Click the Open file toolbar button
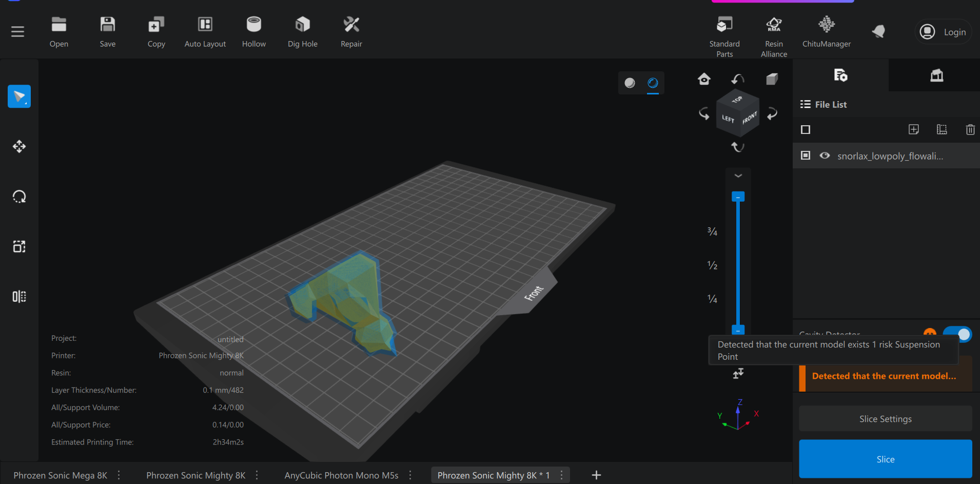 tap(59, 32)
